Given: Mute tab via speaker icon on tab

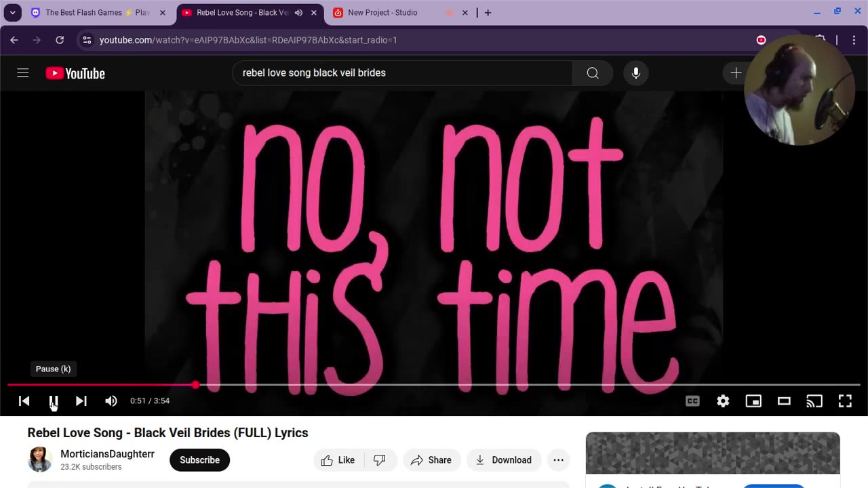Looking at the screenshot, I should 298,12.
